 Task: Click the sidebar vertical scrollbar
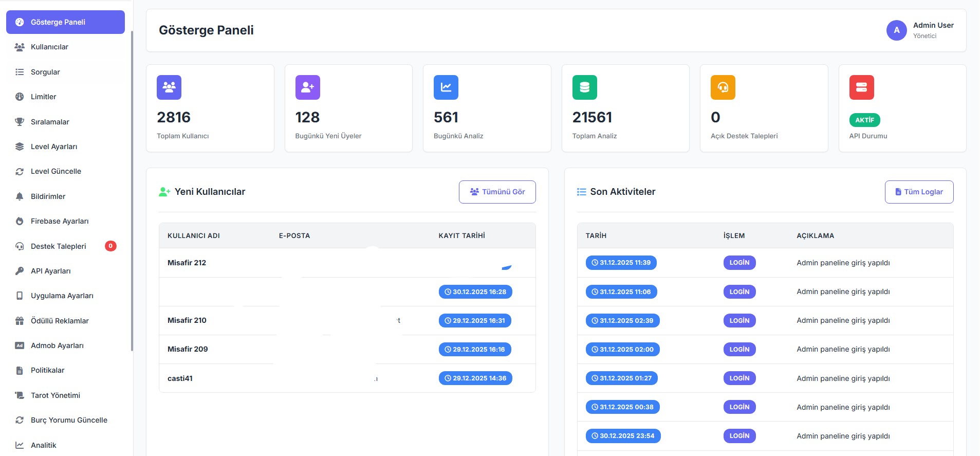pyautogui.click(x=132, y=190)
